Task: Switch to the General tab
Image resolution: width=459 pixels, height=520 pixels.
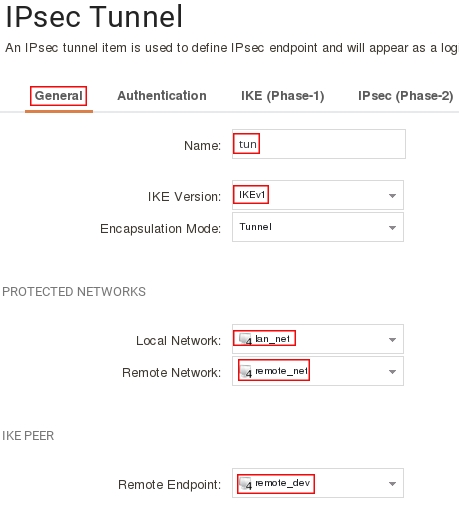Action: coord(59,96)
